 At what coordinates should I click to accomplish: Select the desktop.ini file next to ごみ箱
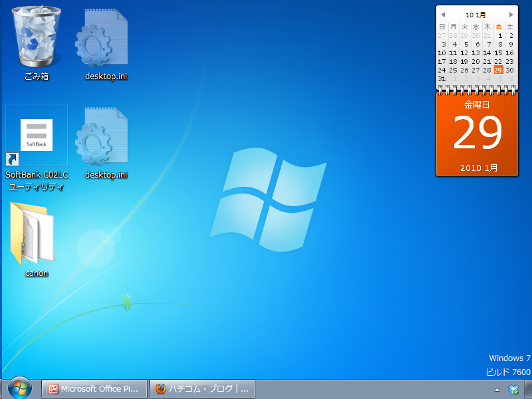[x=106, y=44]
